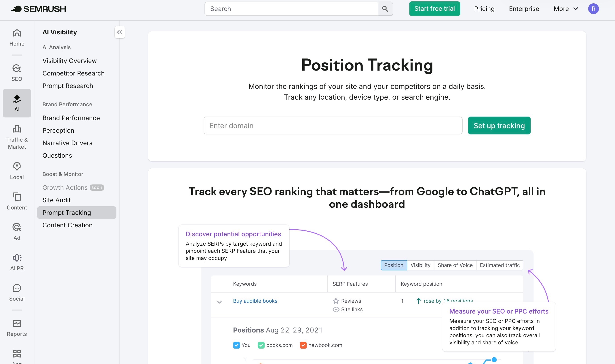Click the search magnifier button

(x=385, y=9)
